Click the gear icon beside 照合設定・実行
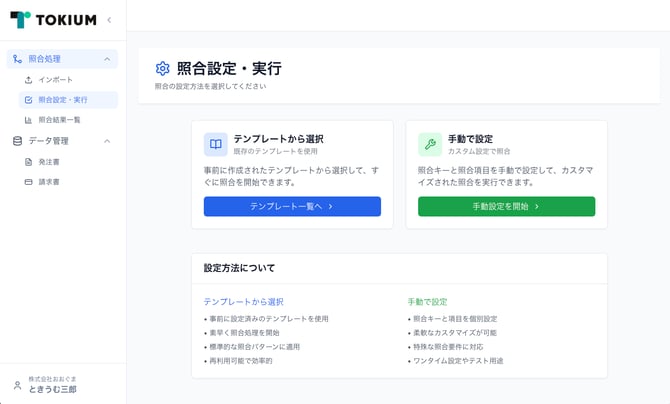Viewport: 670px width, 404px height. click(x=163, y=69)
